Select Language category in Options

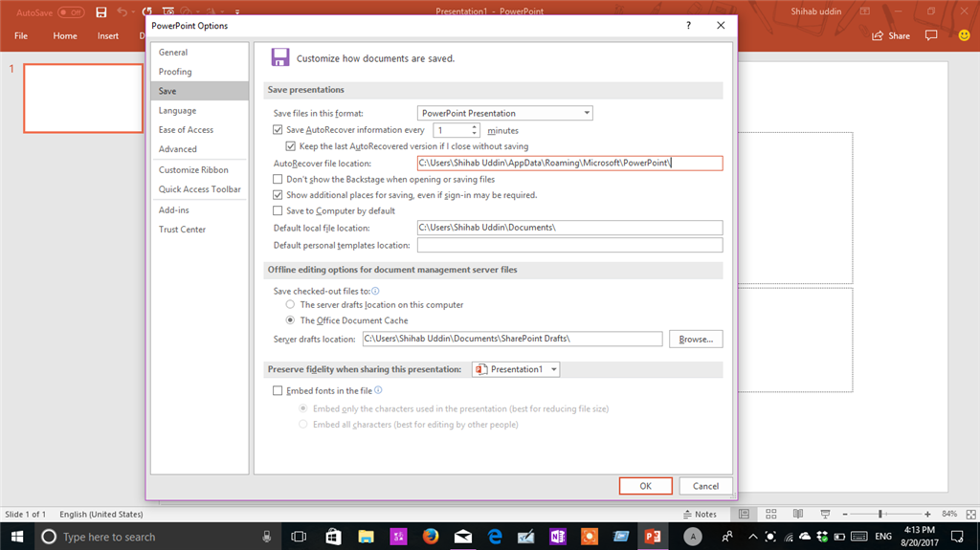click(x=199, y=110)
